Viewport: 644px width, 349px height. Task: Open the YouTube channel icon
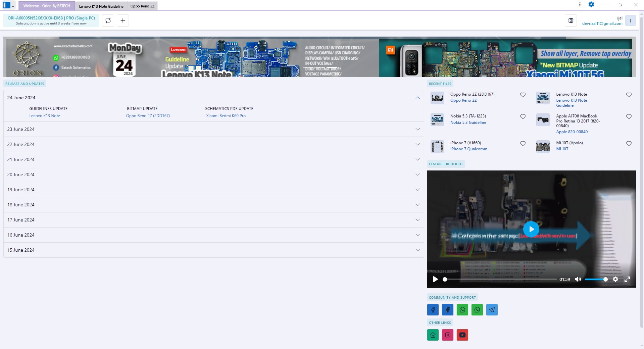tap(462, 335)
